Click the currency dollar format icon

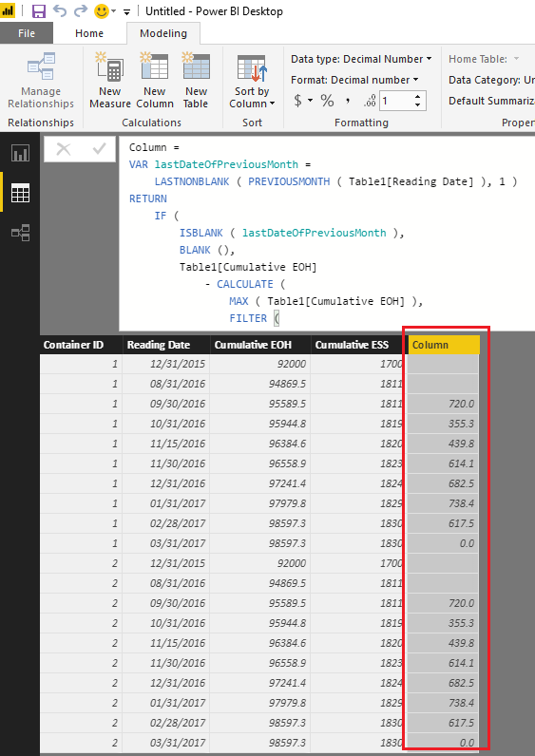point(298,101)
